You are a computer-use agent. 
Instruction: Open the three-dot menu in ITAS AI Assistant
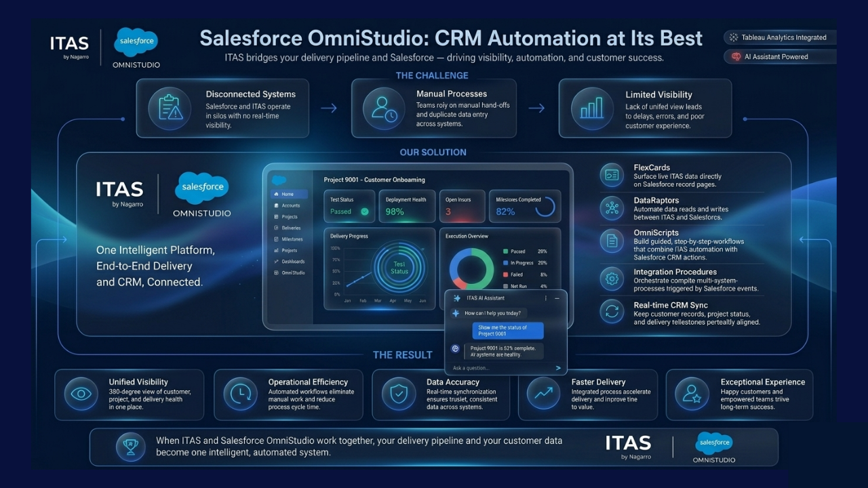(546, 298)
